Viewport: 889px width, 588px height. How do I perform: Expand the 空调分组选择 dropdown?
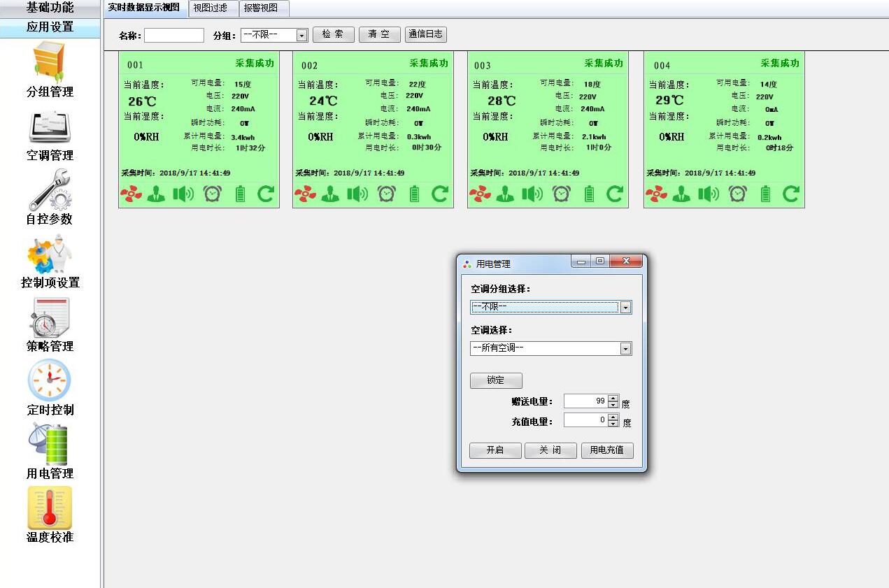(x=625, y=307)
